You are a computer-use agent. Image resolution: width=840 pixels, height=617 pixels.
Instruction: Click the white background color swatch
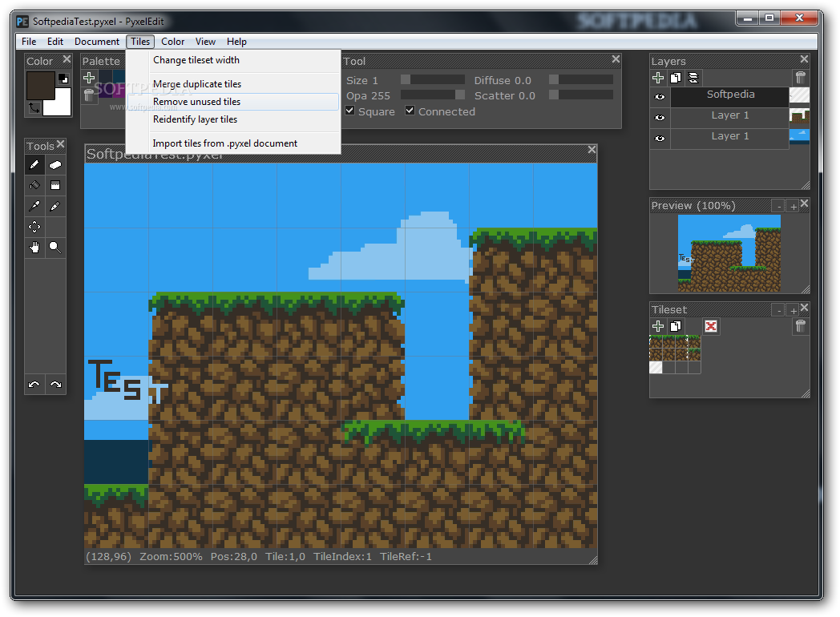tap(60, 106)
